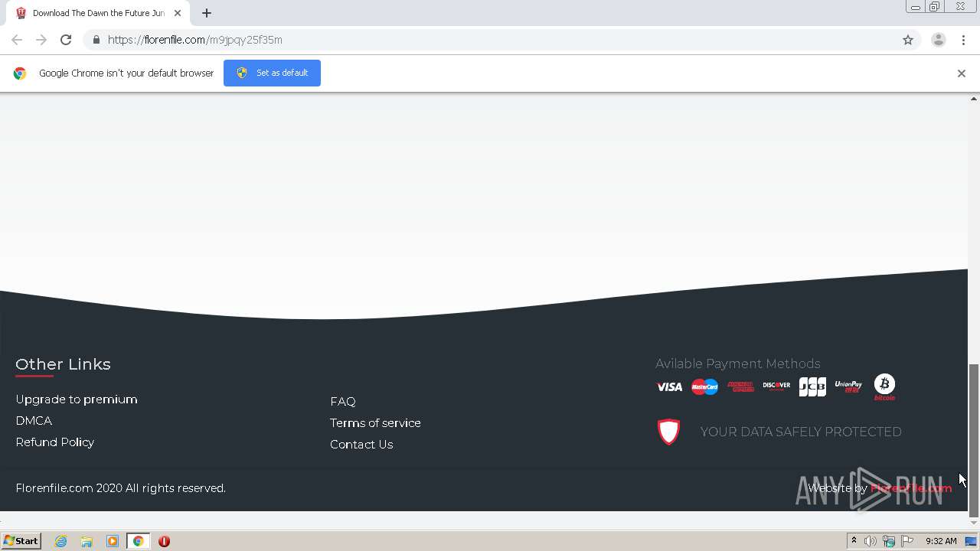Image resolution: width=980 pixels, height=551 pixels.
Task: Open the Action Center flag icon
Action: pos(907,541)
